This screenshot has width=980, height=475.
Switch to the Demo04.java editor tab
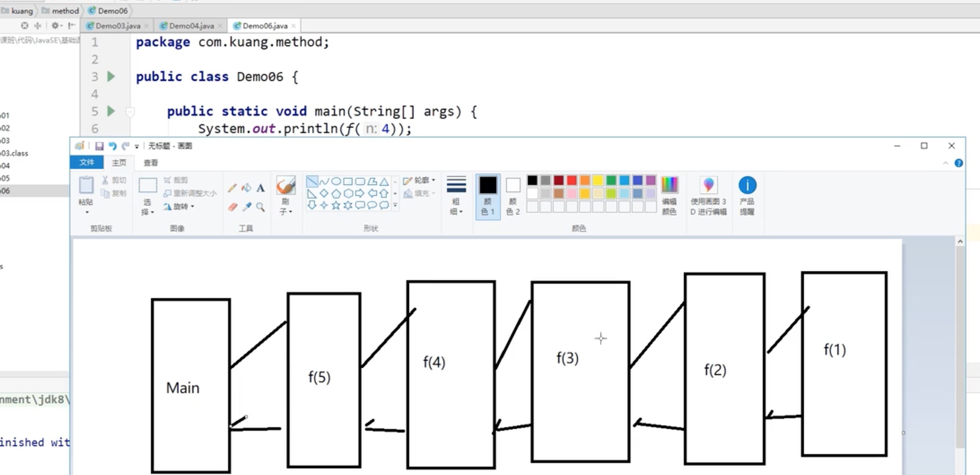[191, 26]
